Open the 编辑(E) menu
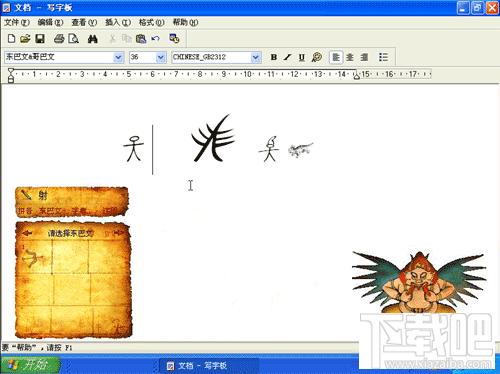Screen dimensions: 500x374 50,23
